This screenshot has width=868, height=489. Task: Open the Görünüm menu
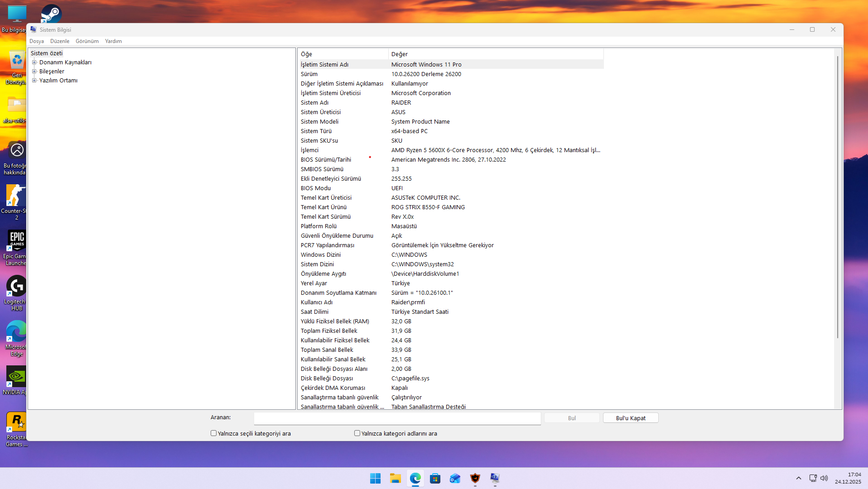click(87, 41)
